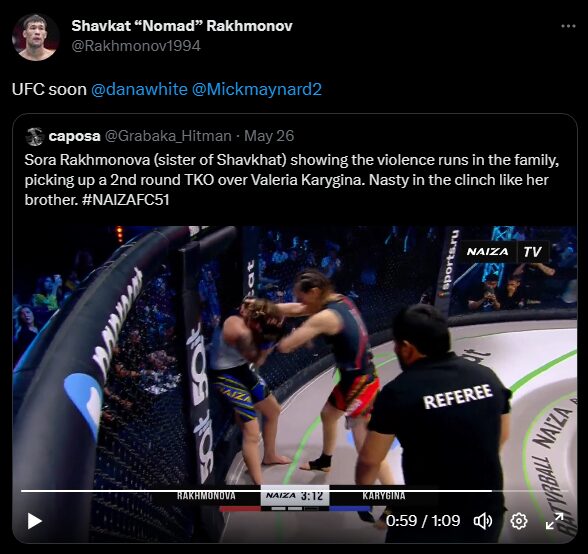The width and height of the screenshot is (588, 554).
Task: Open the May 26 timestamp
Action: point(269,136)
